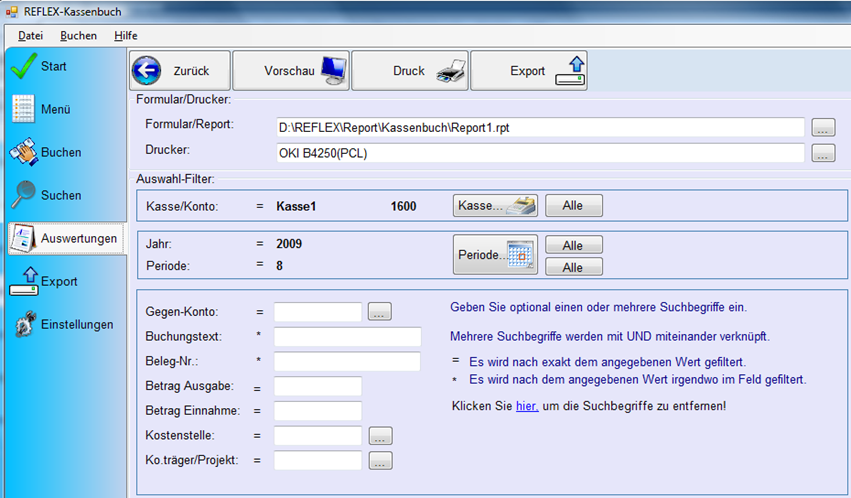Select the Buchen sidebar icon
The width and height of the screenshot is (851, 498).
(24, 152)
